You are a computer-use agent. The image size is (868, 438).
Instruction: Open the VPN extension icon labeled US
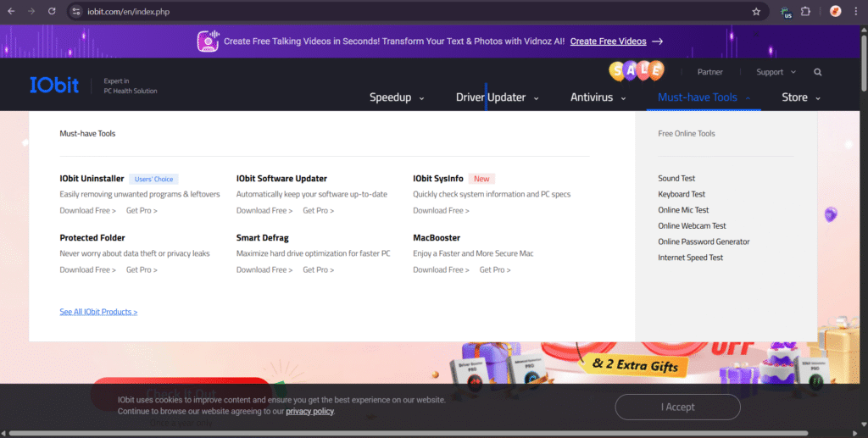pos(786,12)
